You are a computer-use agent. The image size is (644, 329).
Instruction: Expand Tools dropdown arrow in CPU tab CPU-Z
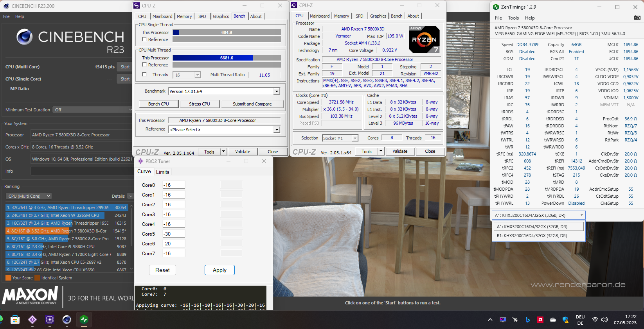click(381, 151)
